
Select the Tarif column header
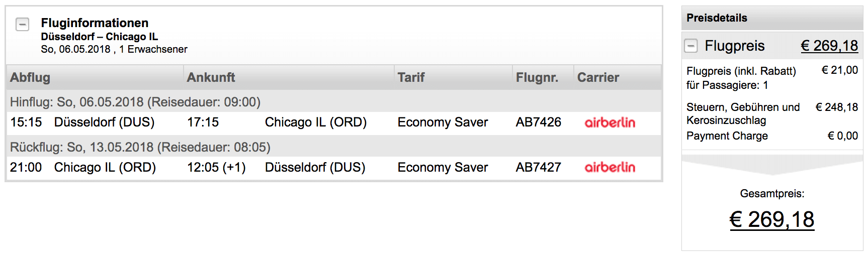click(411, 77)
